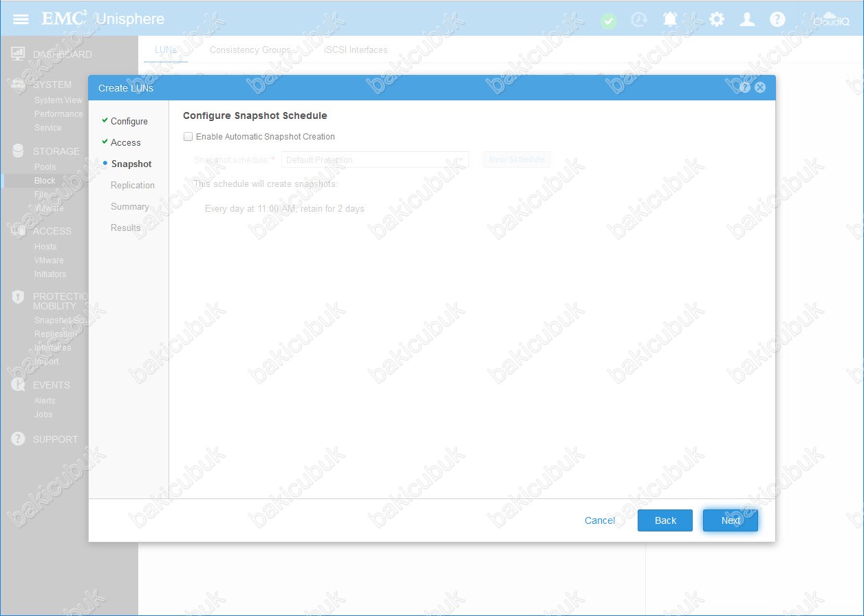Select the Access wizard step
The image size is (864, 616).
point(125,142)
